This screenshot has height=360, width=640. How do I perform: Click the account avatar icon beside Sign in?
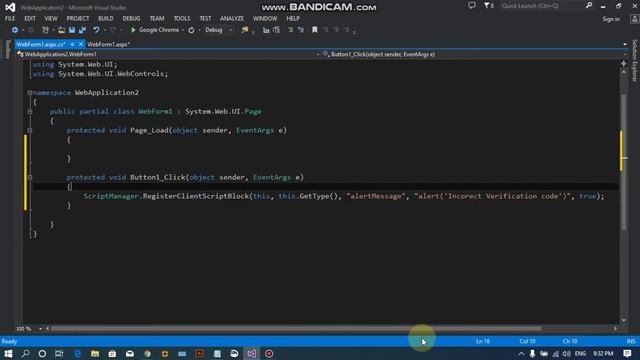pyautogui.click(x=634, y=19)
